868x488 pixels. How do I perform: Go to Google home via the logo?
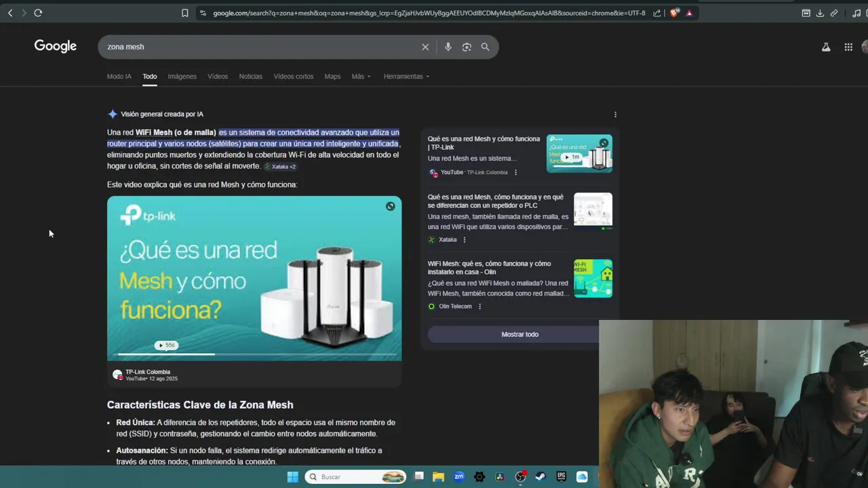56,46
